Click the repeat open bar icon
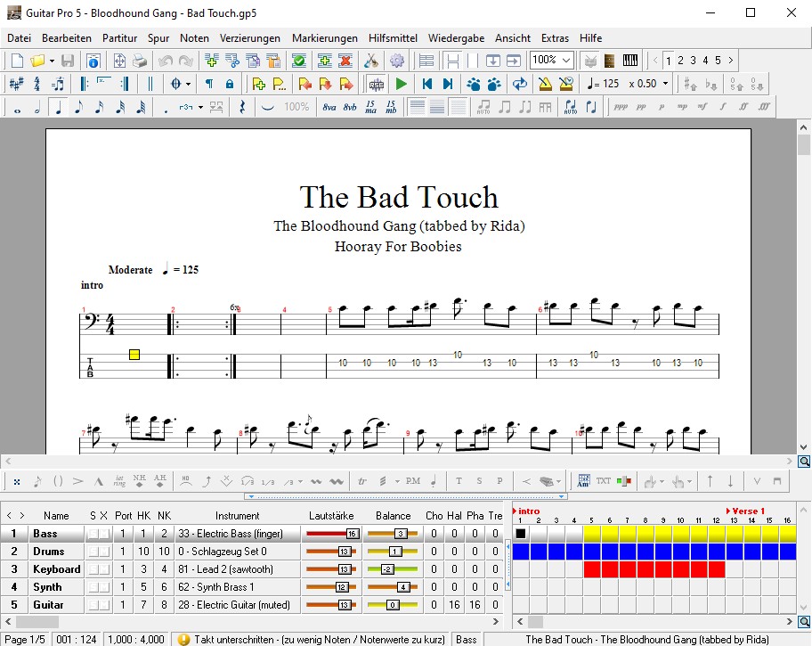This screenshot has width=812, height=646. 84,84
